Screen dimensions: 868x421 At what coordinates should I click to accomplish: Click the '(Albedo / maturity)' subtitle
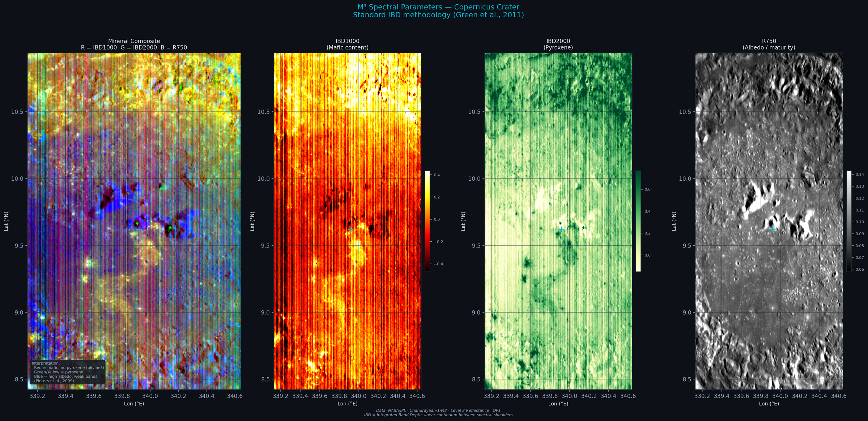click(x=769, y=47)
